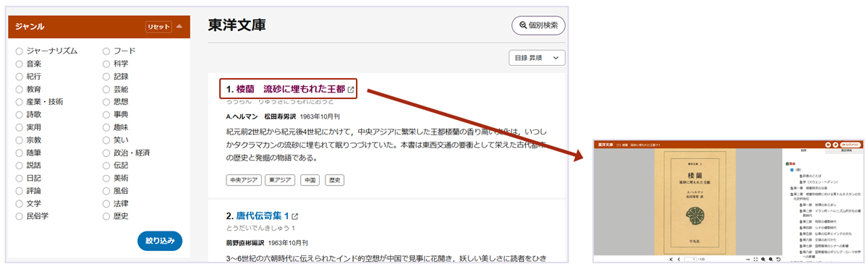Select the 音楽 genre radio button
Viewport: 868px width, 269px height.
20,64
